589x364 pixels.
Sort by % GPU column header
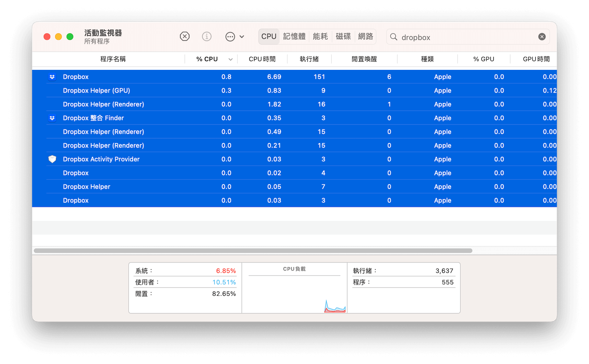point(484,59)
